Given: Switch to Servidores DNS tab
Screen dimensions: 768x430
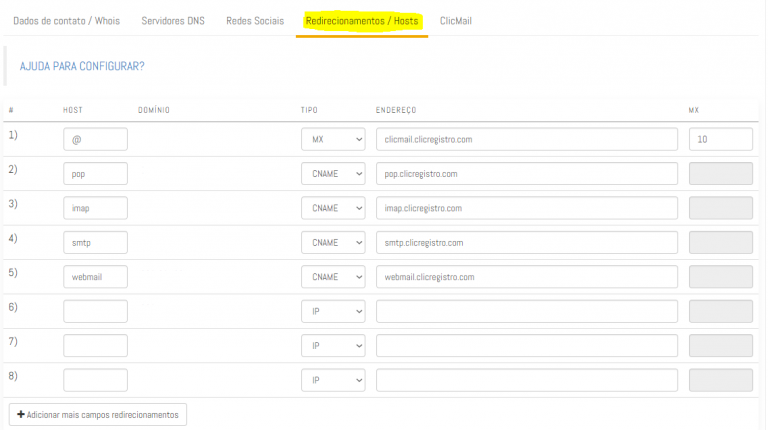Looking at the screenshot, I should tap(173, 20).
